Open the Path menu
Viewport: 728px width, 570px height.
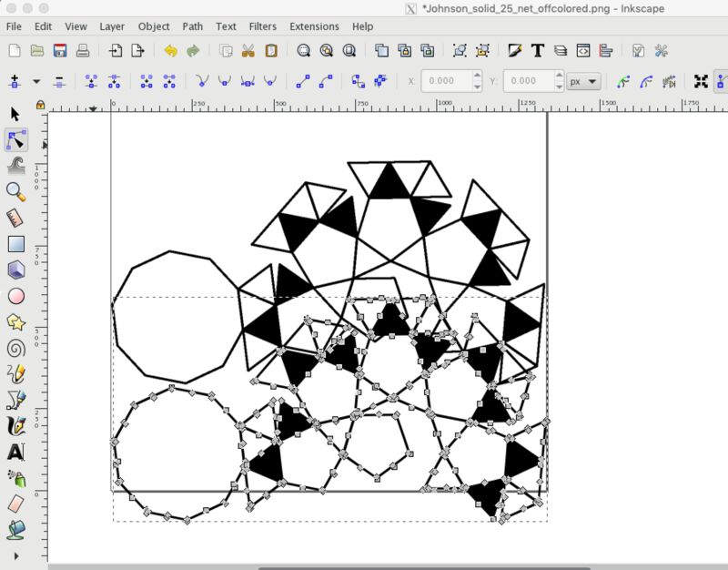tap(193, 26)
